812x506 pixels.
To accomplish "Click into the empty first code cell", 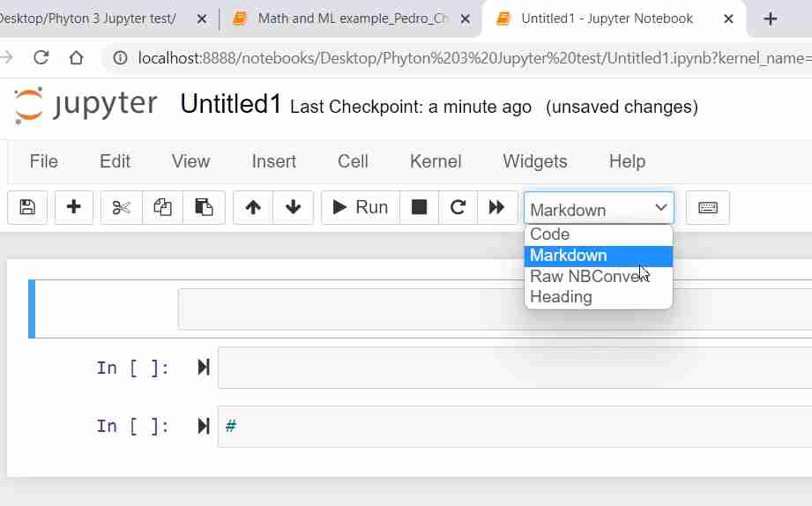I will (x=515, y=368).
